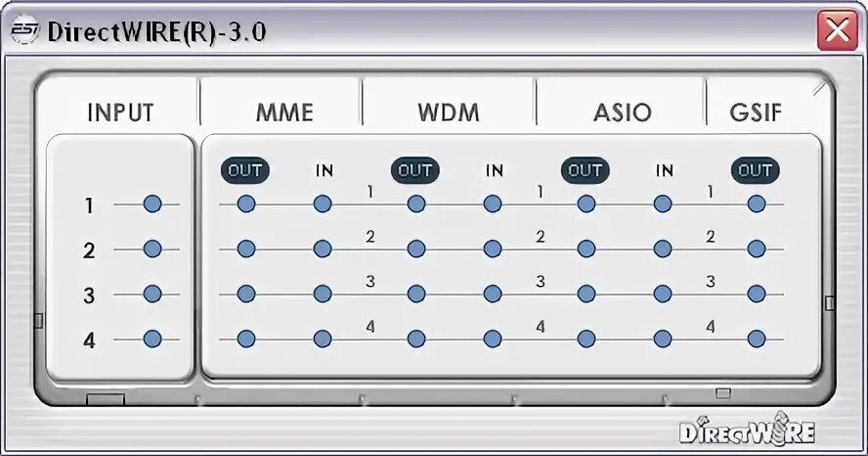Choose ASIO IN node on row 3

tap(663, 294)
